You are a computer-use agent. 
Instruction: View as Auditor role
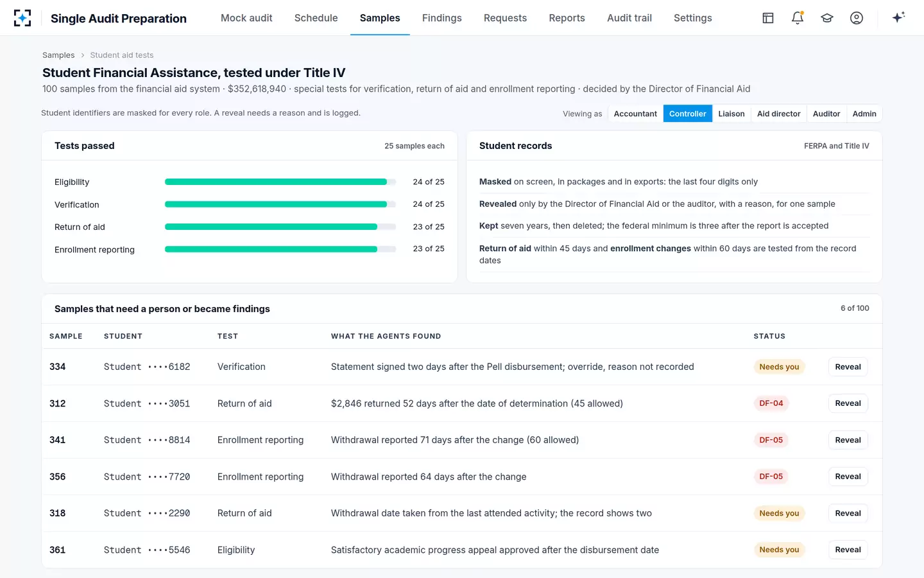pyautogui.click(x=826, y=114)
